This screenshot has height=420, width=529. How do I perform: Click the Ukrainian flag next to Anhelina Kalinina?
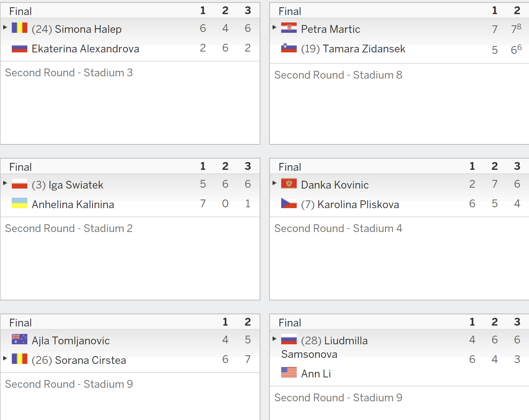pyautogui.click(x=20, y=203)
